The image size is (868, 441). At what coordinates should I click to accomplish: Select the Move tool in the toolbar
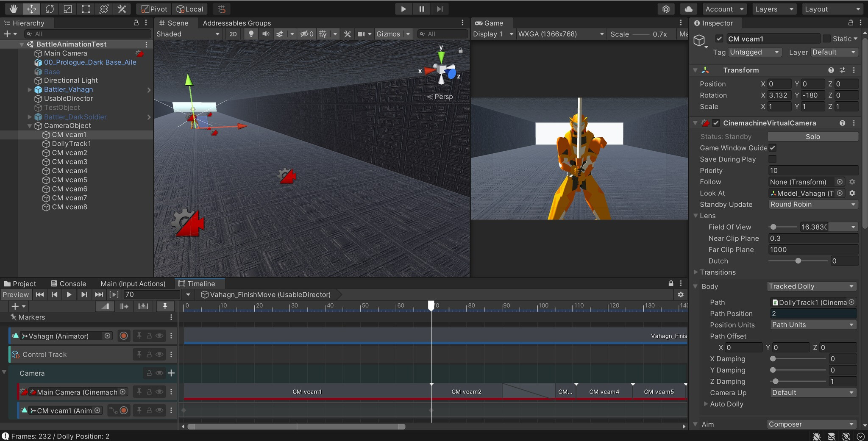click(32, 8)
